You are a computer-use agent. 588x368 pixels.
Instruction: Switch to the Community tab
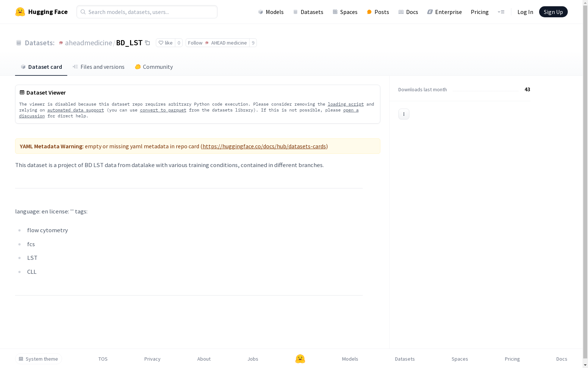coord(154,67)
